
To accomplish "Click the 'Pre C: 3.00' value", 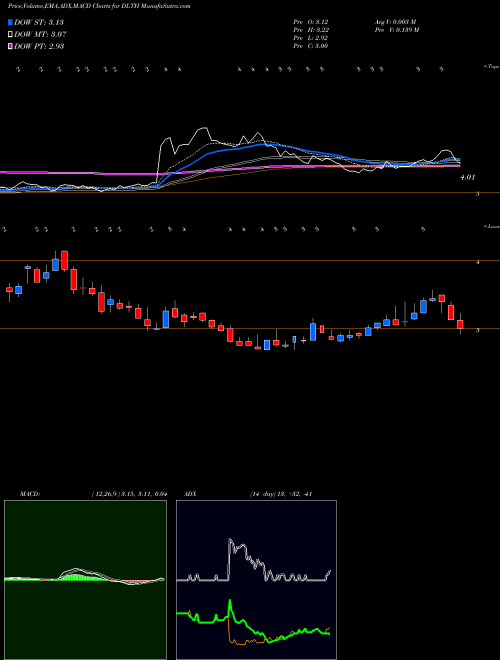I will tap(311, 46).
